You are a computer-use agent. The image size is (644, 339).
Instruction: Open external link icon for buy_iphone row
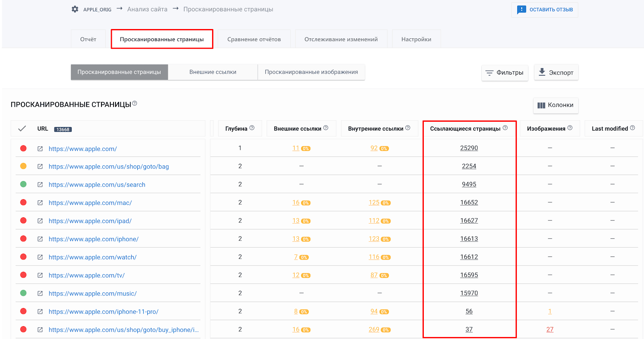[x=40, y=330]
